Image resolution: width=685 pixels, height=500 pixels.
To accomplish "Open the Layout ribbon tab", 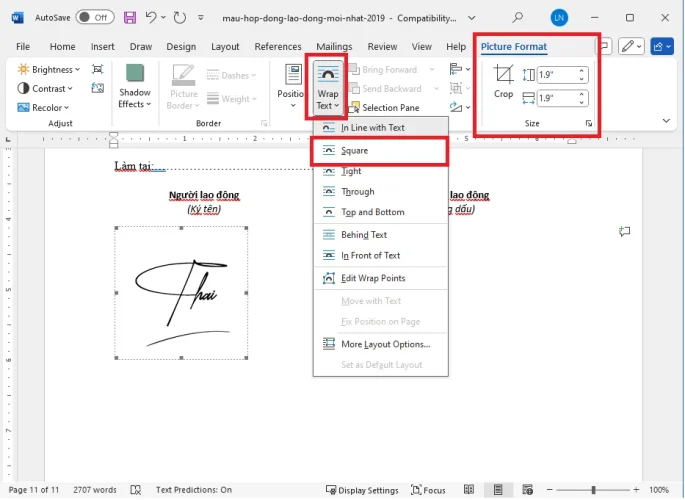I will tap(225, 47).
